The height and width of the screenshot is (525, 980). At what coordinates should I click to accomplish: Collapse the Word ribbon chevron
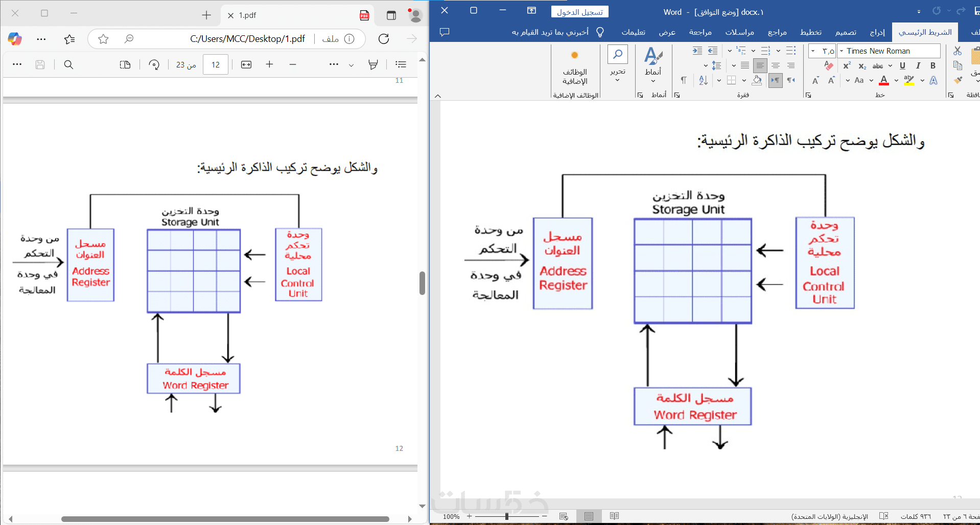click(438, 96)
